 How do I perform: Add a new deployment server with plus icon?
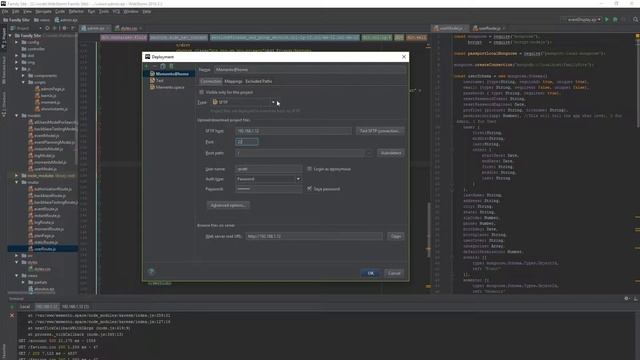pyautogui.click(x=147, y=66)
